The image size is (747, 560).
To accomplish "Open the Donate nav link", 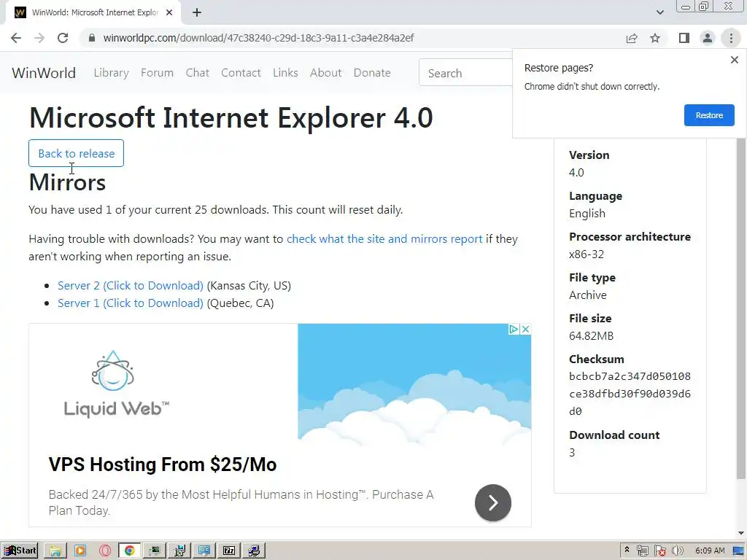I will click(x=372, y=73).
